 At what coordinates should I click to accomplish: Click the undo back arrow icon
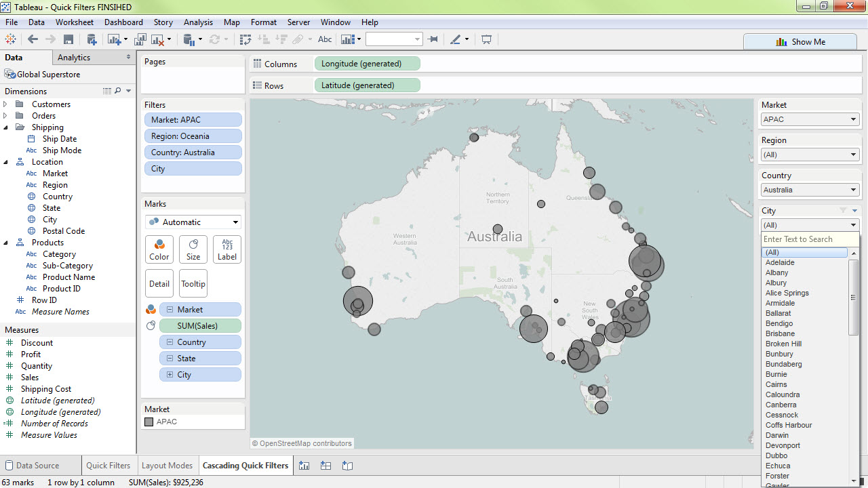tap(33, 39)
